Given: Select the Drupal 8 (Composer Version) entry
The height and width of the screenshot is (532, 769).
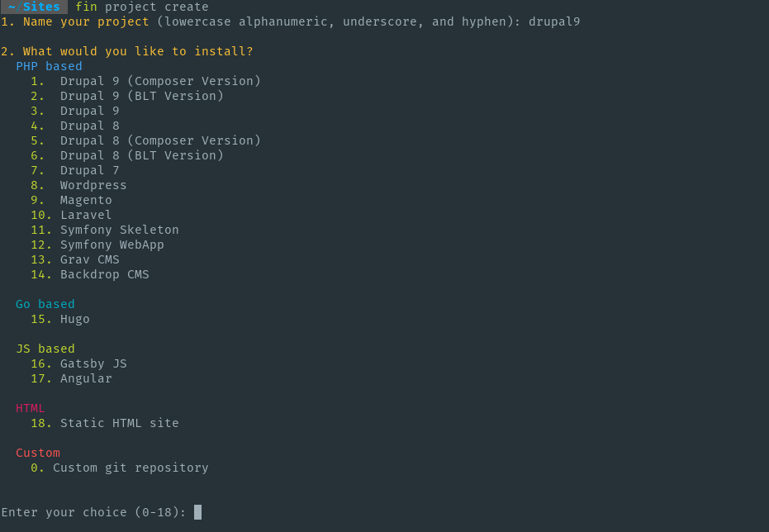Looking at the screenshot, I should coord(145,140).
